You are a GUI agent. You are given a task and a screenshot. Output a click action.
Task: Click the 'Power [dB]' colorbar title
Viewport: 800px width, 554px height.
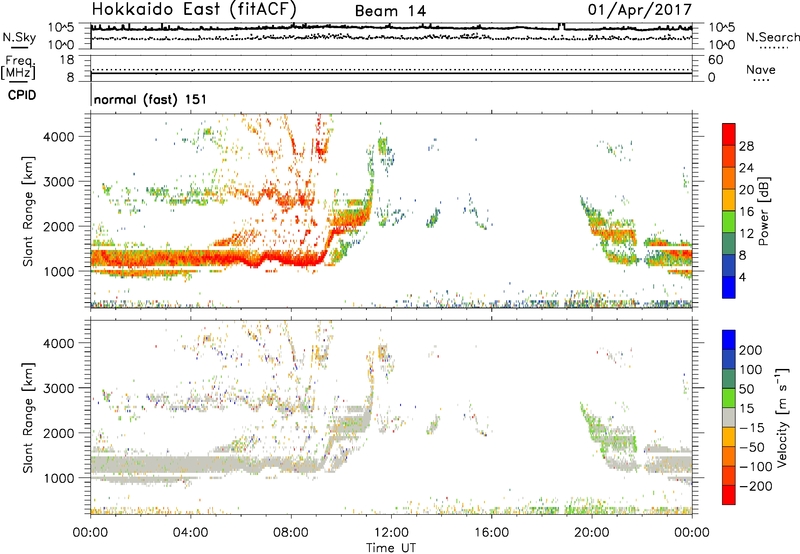(x=763, y=211)
